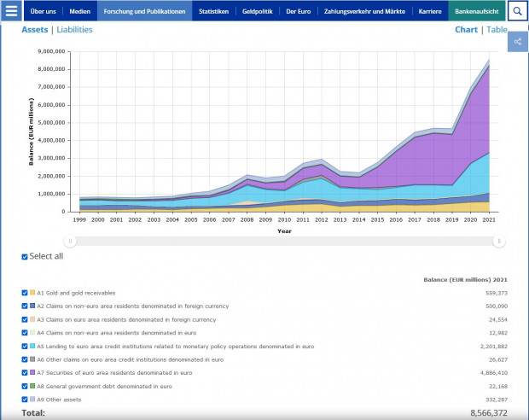Viewport: 529px width, 420px height.
Task: Expand the Zahlungsverkehr und Märkte menu
Action: tap(366, 12)
